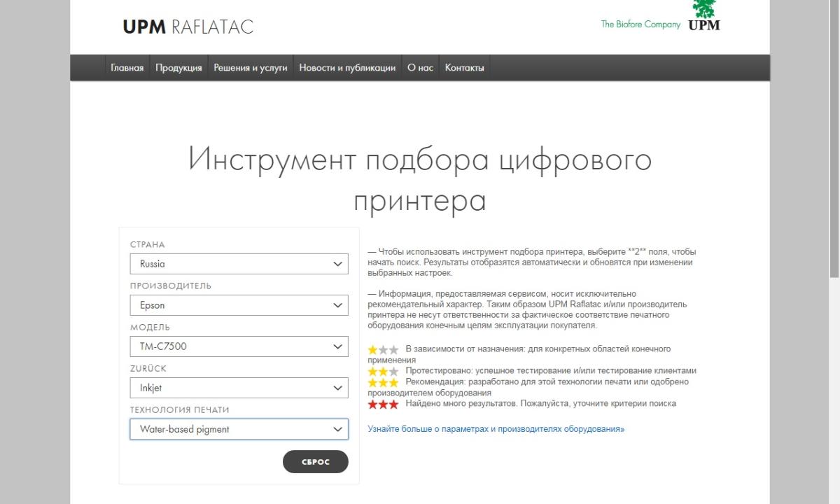840x504 pixels.
Task: Click "The Biofore Company" tagline logo
Action: pos(639,24)
